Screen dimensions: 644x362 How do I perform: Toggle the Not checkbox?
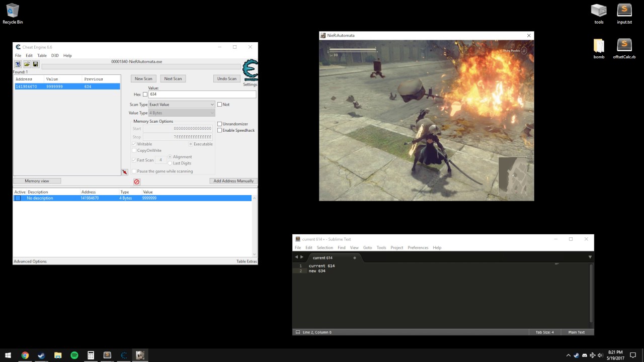[219, 105]
